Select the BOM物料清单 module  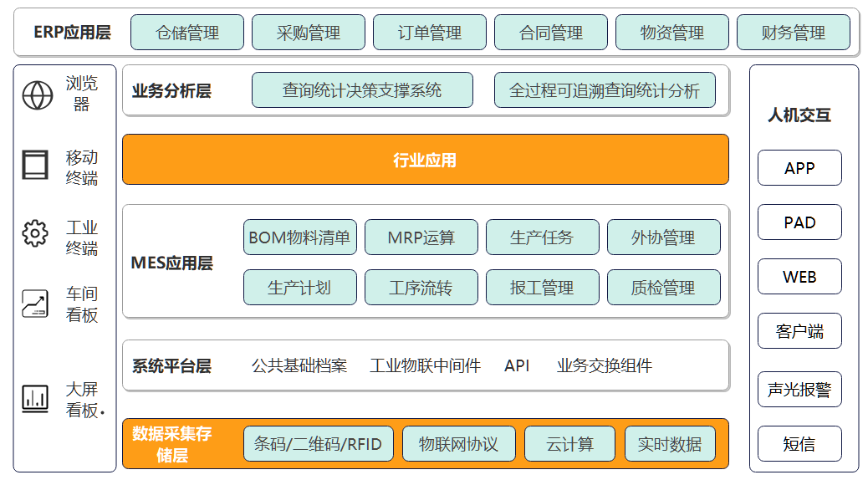(299, 237)
